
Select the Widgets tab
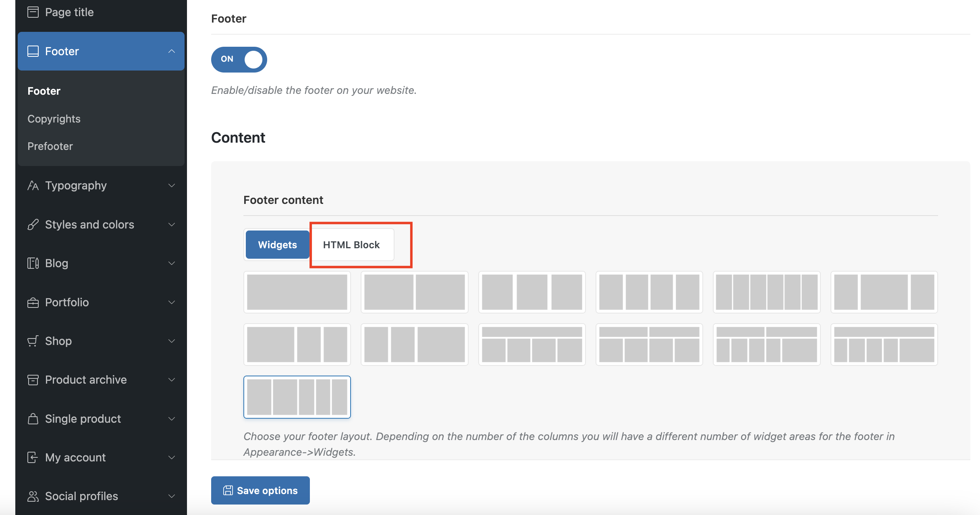tap(277, 245)
